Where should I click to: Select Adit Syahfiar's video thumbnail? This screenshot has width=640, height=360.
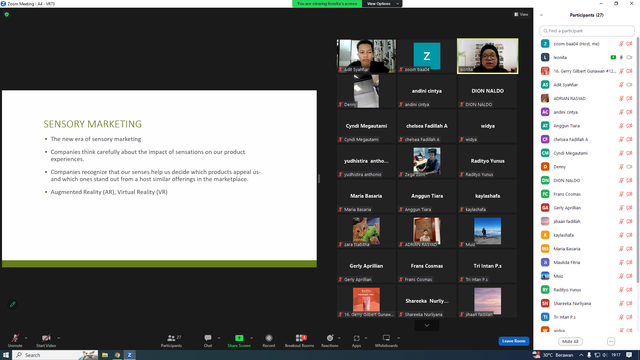(366, 56)
